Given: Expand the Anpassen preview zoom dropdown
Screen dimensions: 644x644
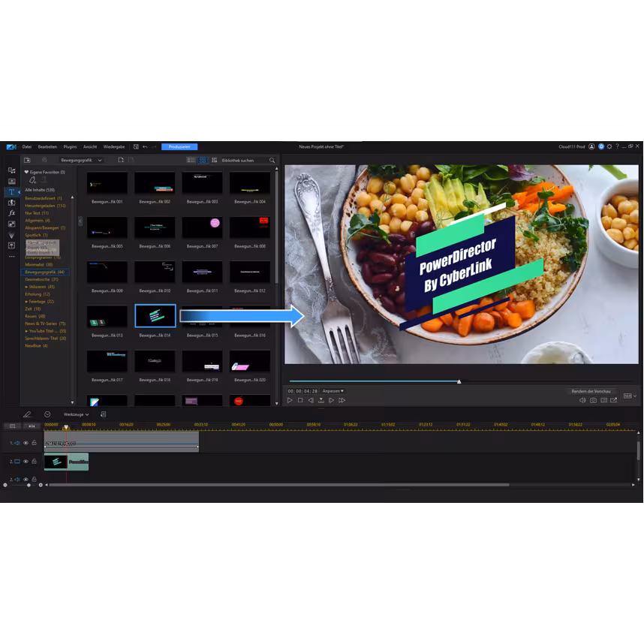Looking at the screenshot, I should tap(333, 391).
